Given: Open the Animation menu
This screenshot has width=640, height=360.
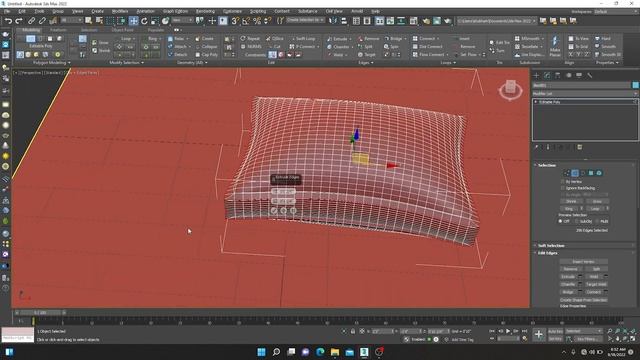Looking at the screenshot, I should [x=145, y=11].
